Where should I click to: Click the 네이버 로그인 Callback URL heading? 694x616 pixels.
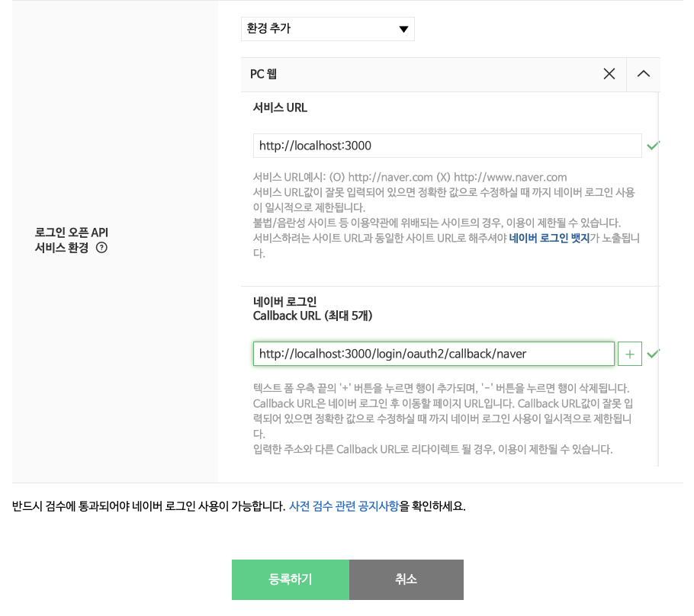[313, 309]
